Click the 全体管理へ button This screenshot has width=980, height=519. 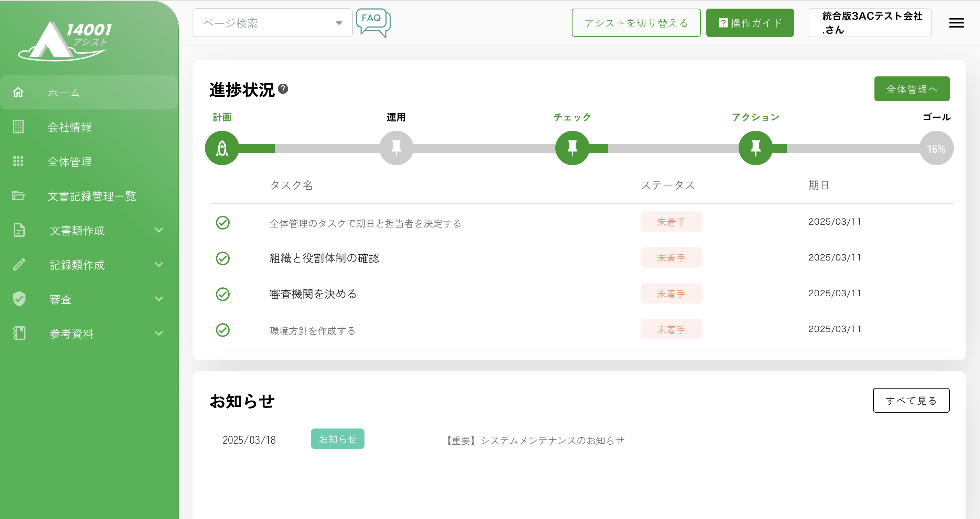click(911, 89)
